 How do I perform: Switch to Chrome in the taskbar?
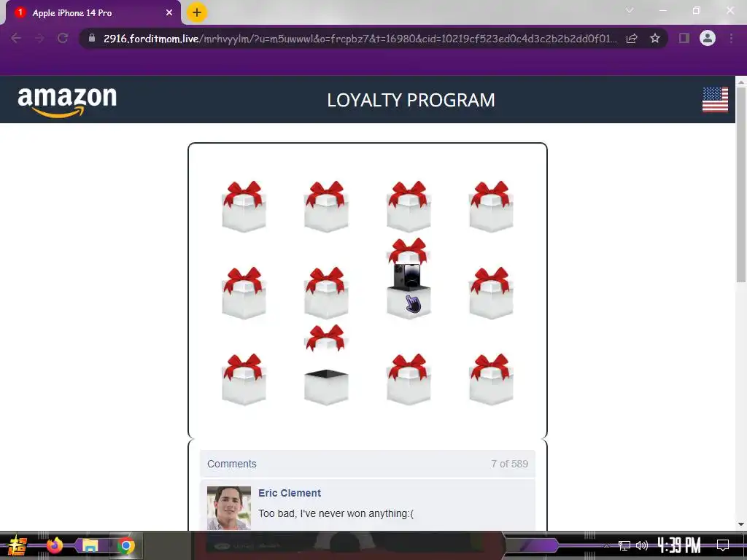click(x=125, y=545)
